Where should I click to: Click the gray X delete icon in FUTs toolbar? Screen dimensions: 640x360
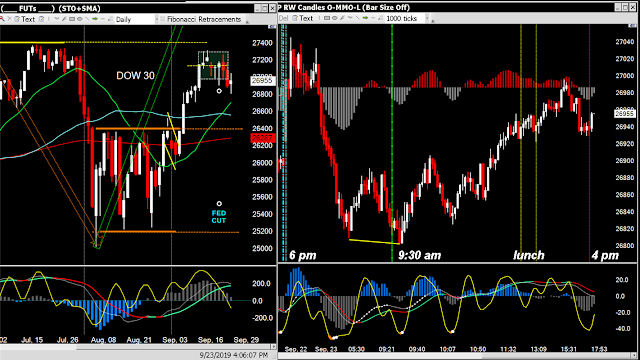pos(10,19)
